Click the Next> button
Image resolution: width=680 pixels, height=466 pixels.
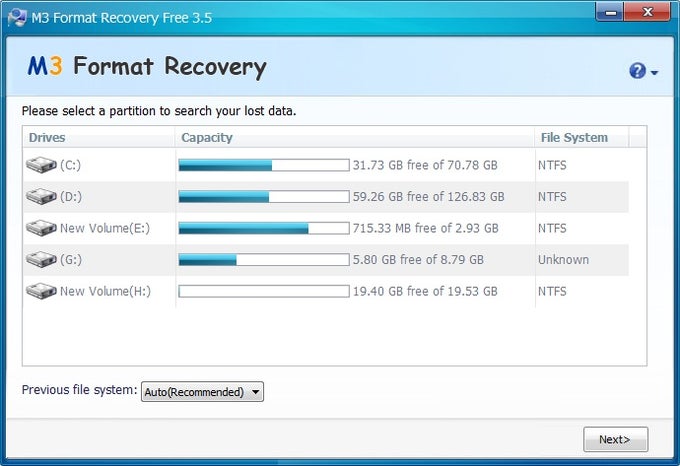coord(615,439)
